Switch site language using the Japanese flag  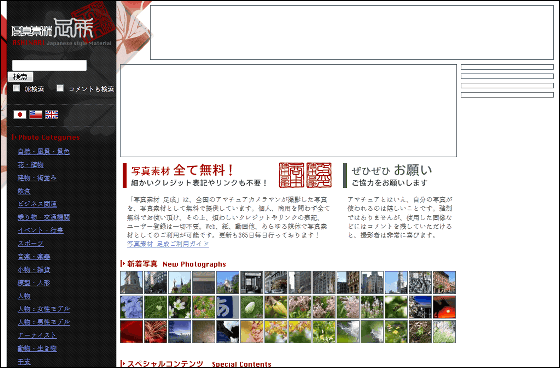(20, 114)
